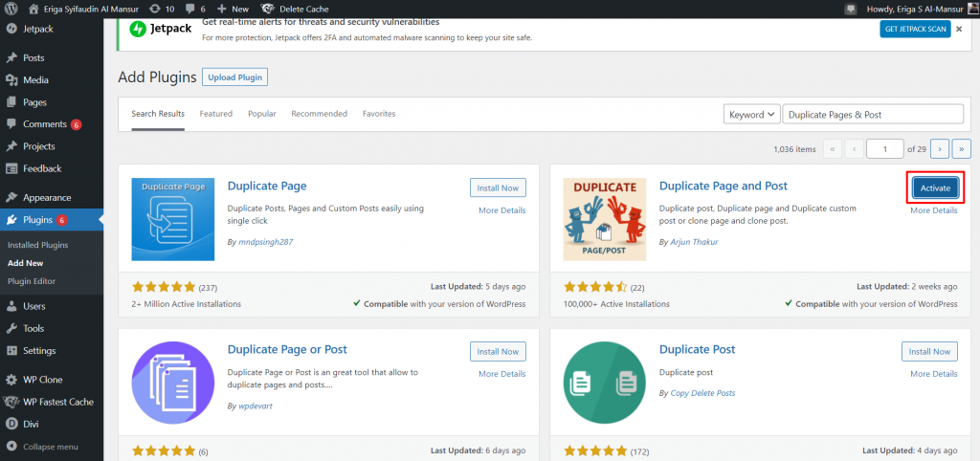Open comments bubble in admin bar

[195, 9]
